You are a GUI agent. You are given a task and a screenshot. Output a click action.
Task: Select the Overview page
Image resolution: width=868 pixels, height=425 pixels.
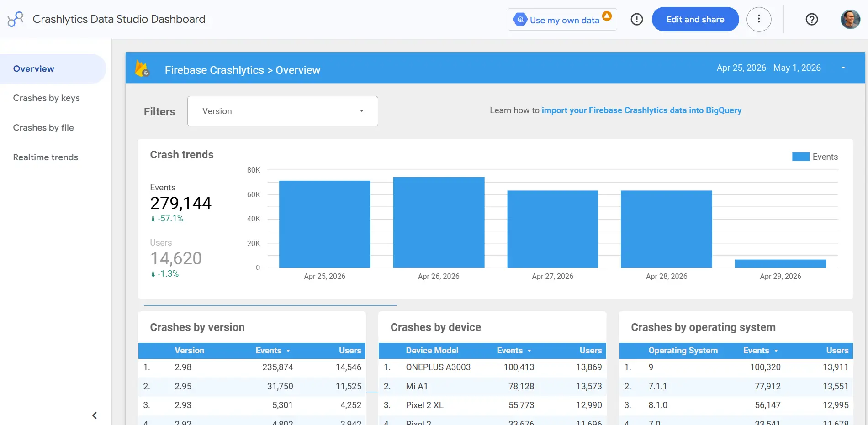pos(53,68)
